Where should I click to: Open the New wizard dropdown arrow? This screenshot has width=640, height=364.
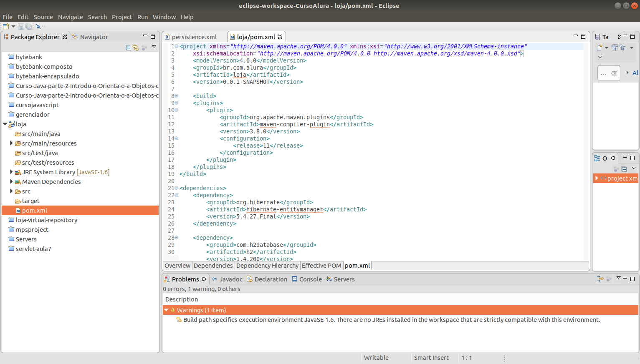(13, 26)
